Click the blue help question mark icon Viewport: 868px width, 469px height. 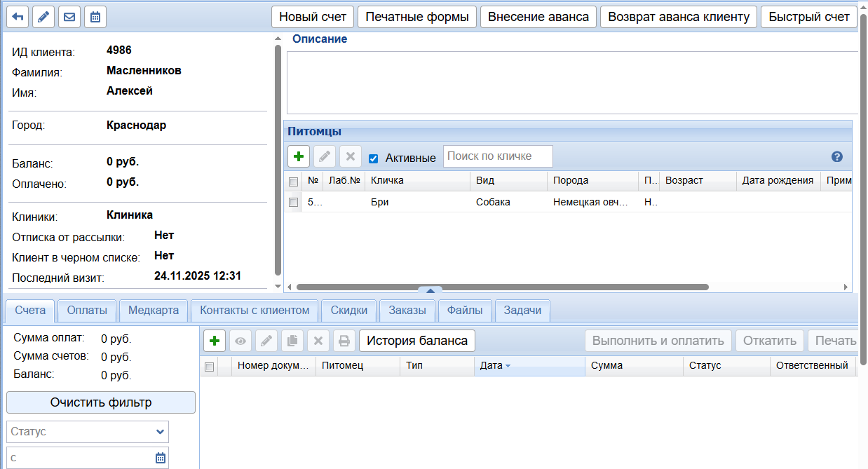[836, 157]
